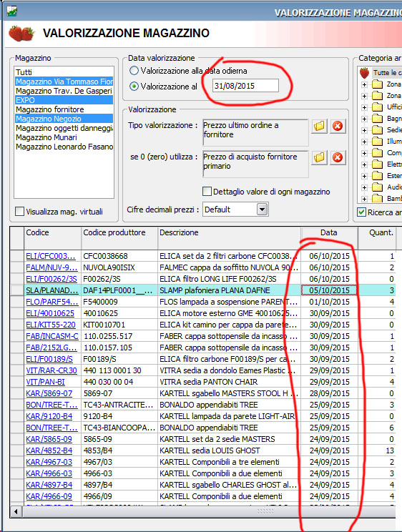Click the folder icon of Bagn category

[x=377, y=119]
